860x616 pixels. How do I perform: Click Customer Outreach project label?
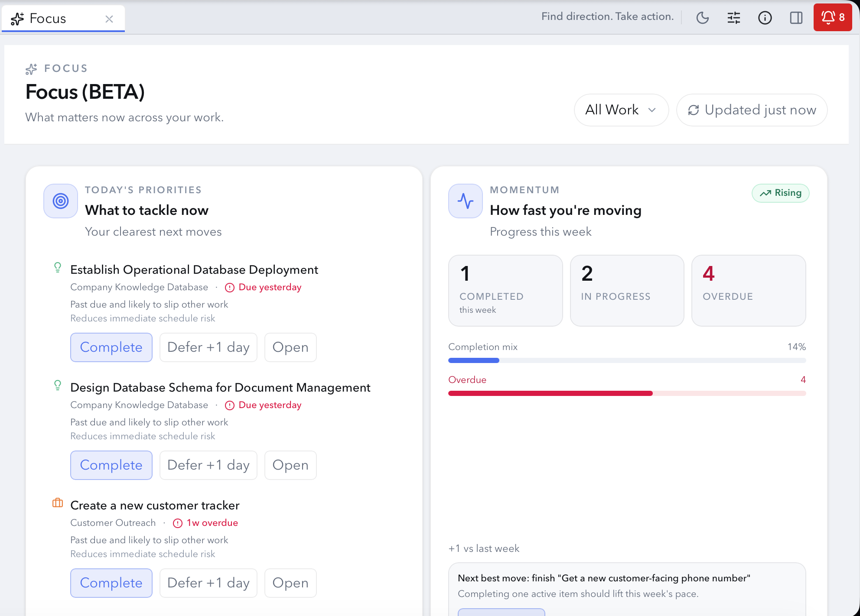coord(113,523)
